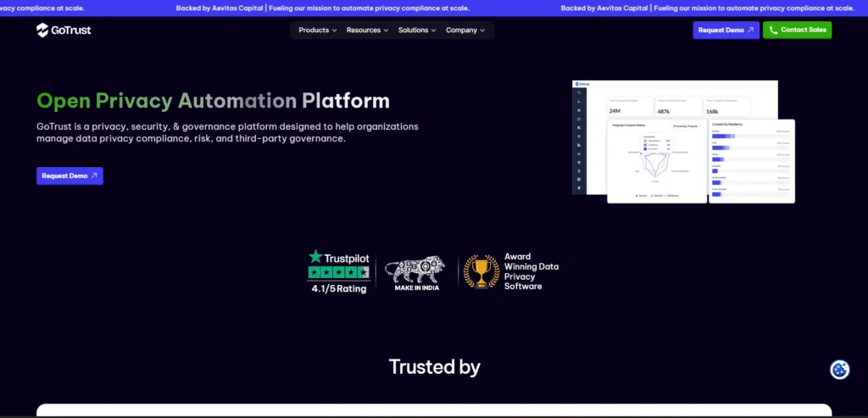Click the 168k value in dashboard preview
Viewport: 868px width, 418px height.
pyautogui.click(x=712, y=111)
